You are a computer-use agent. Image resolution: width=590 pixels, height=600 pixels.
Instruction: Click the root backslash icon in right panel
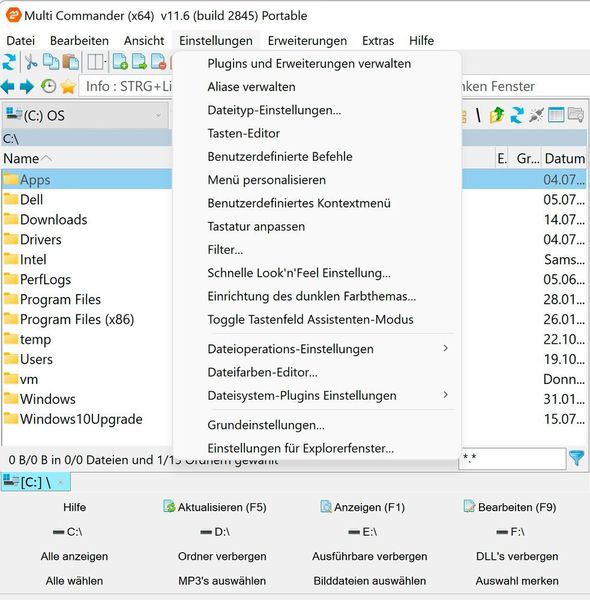pos(478,115)
